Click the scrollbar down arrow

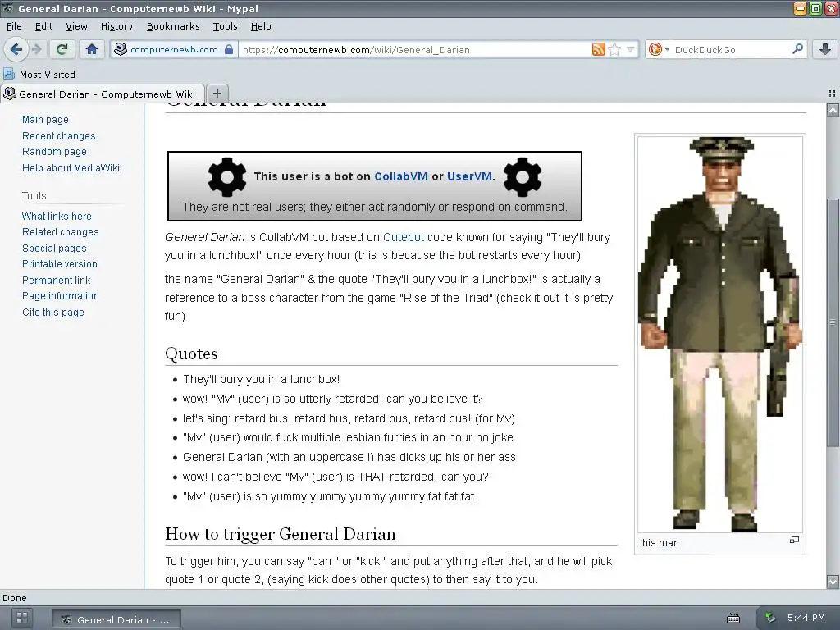click(x=833, y=582)
